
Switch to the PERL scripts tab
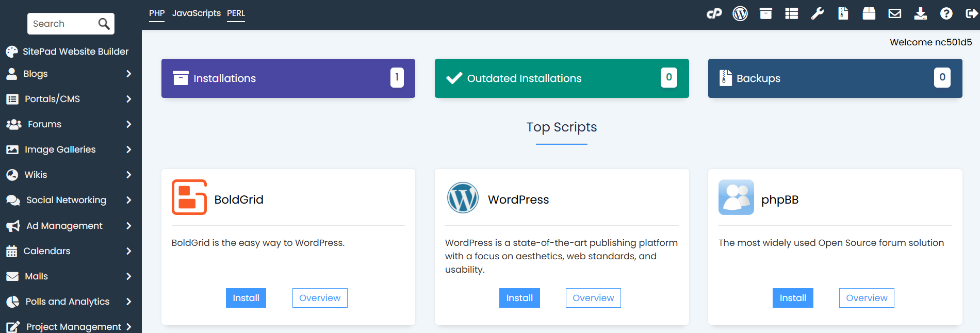point(236,13)
